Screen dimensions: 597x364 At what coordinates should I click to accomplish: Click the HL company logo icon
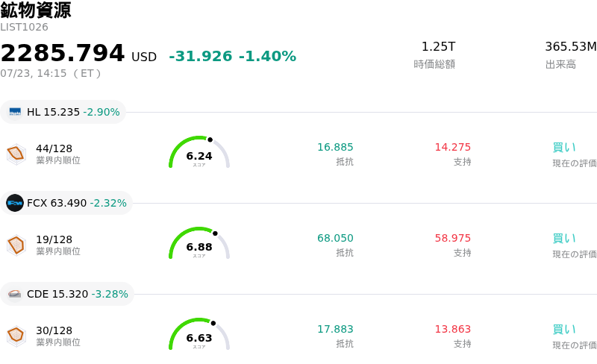pos(15,112)
